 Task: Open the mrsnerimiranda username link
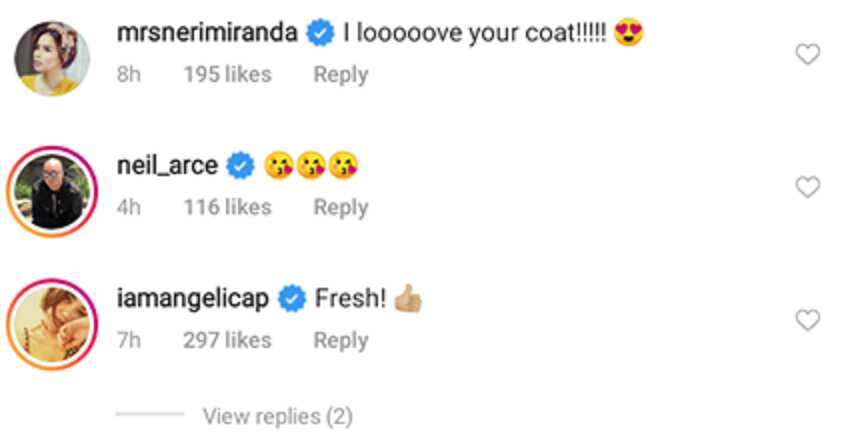coord(207,34)
